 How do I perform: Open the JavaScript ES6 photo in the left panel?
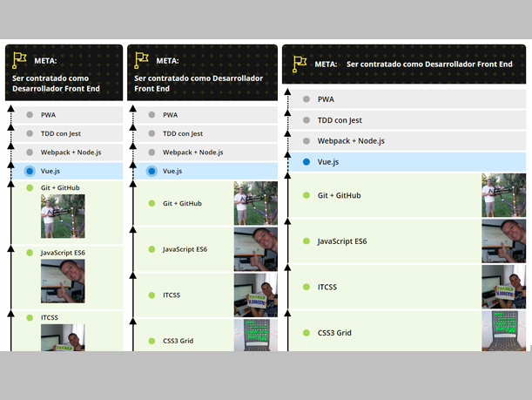click(63, 281)
